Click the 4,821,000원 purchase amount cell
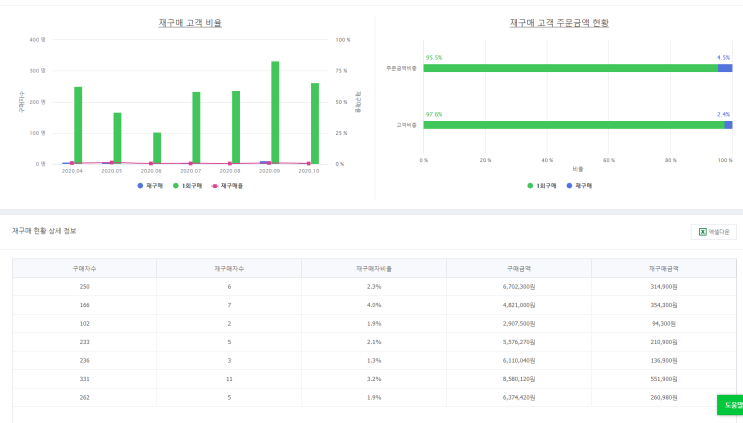743x423 pixels. pyautogui.click(x=519, y=305)
